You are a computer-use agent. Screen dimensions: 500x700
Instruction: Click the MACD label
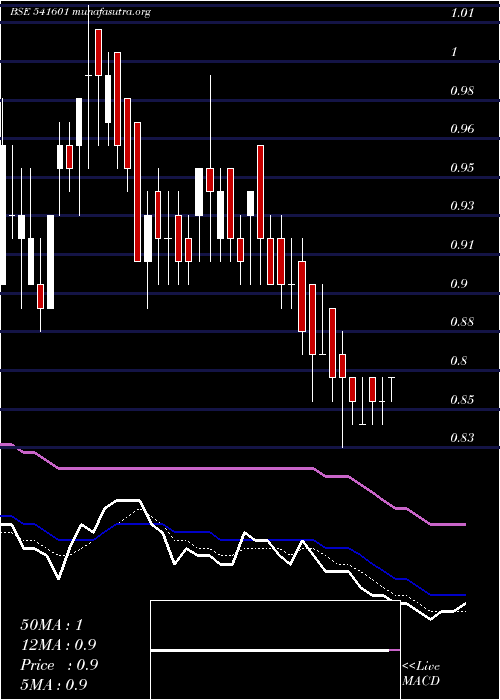pos(421,681)
